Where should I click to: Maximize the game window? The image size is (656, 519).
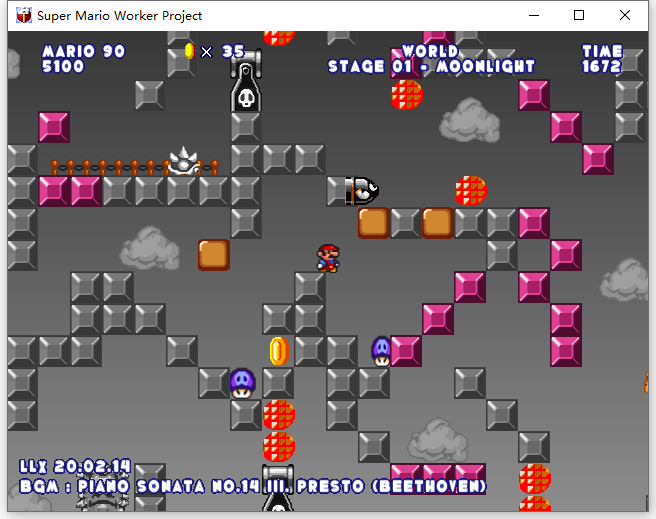[579, 15]
